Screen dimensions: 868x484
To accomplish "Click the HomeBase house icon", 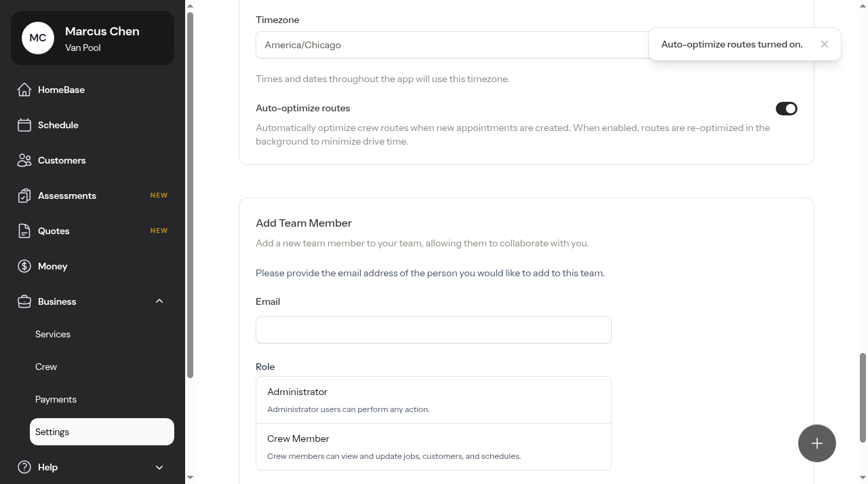I will [x=24, y=90].
